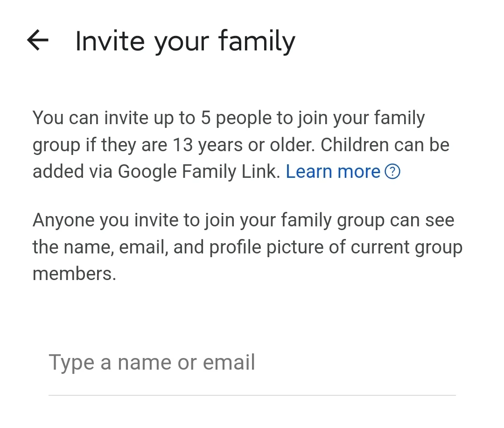Tap the 'name, email, and profile picture' line

click(x=247, y=247)
